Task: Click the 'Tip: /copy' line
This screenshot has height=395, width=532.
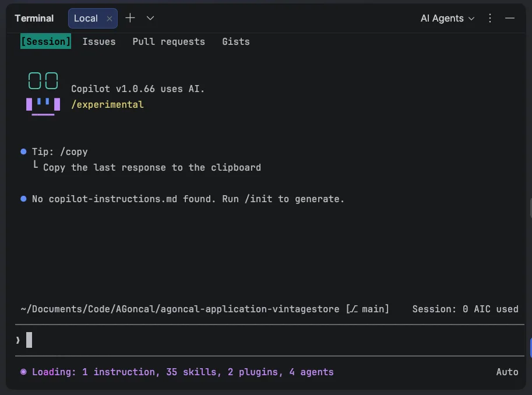Action: 59,151
